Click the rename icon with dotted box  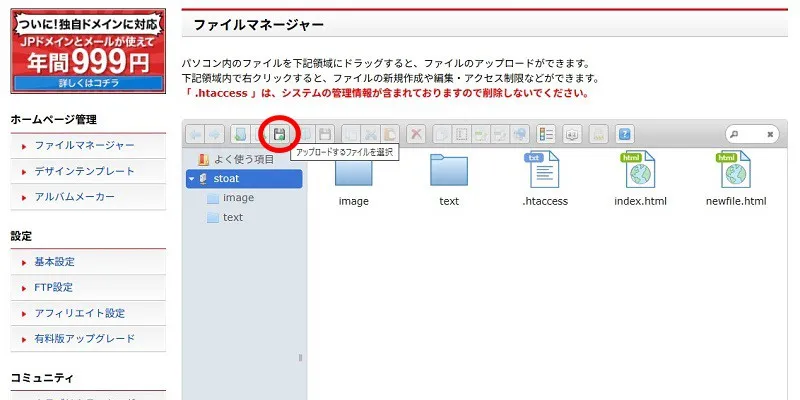click(462, 135)
